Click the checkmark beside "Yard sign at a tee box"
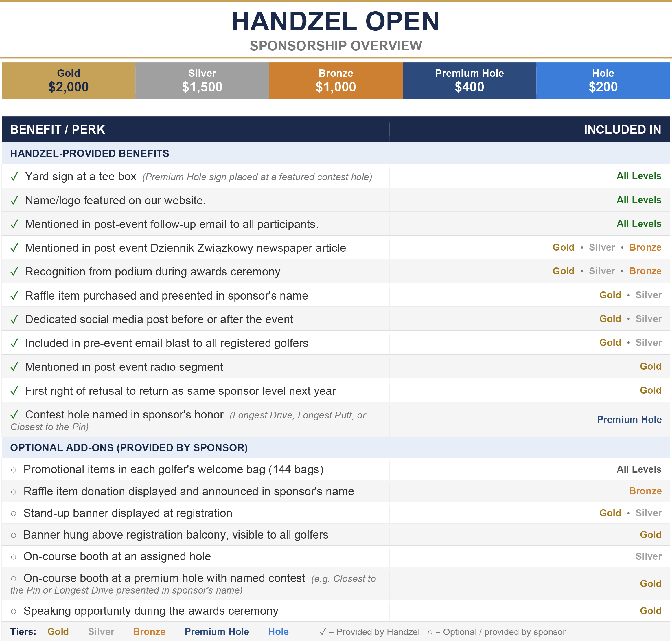Image resolution: width=672 pixels, height=641 pixels. 14,177
